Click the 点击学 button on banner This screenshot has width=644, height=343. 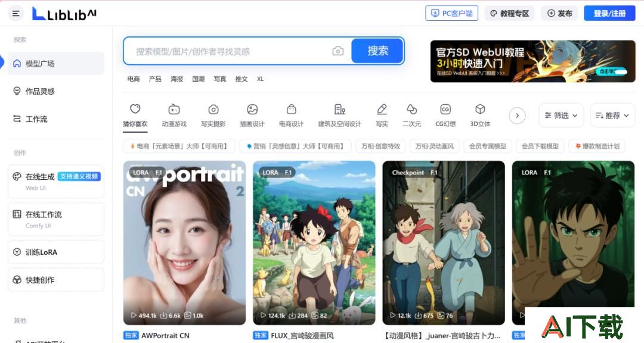tap(611, 72)
